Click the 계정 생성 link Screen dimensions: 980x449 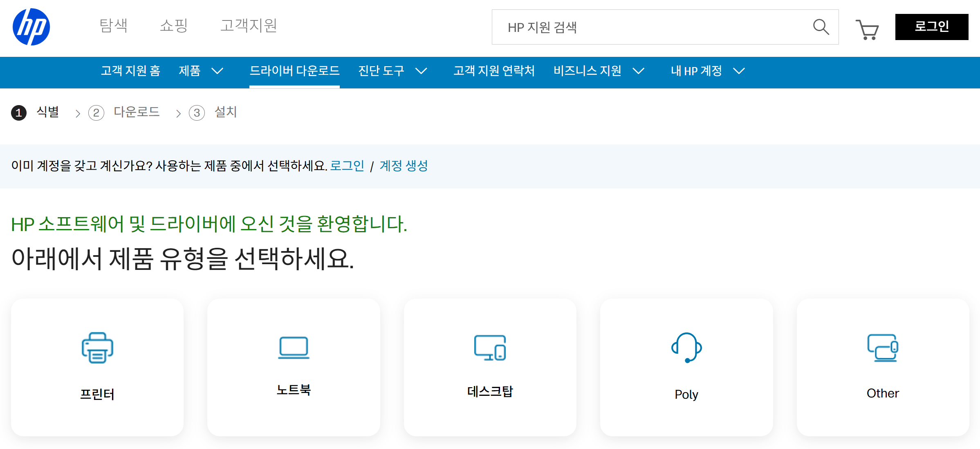404,166
